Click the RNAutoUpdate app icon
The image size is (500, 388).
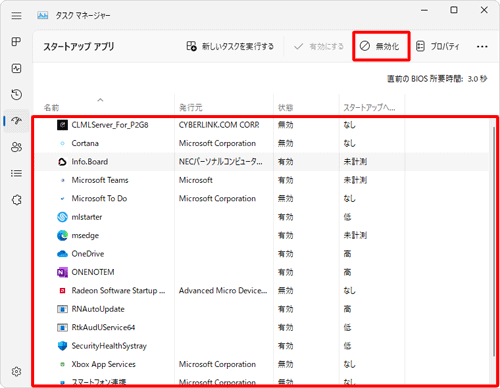pos(62,309)
